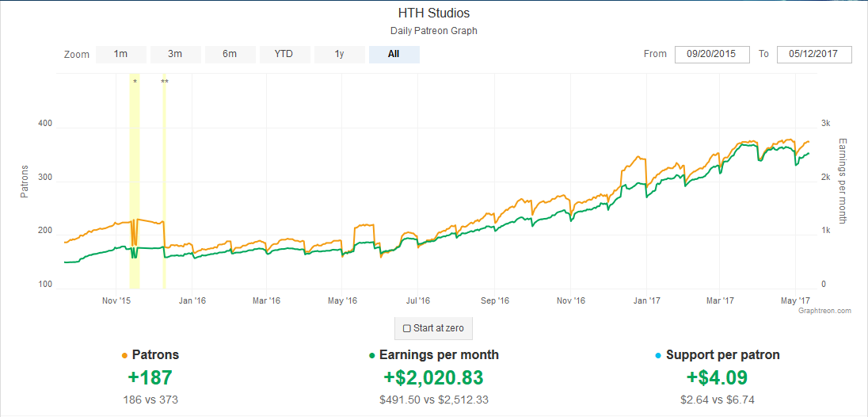Click the double asterisk highlighted band marker
868x417 pixels.
coord(165,82)
